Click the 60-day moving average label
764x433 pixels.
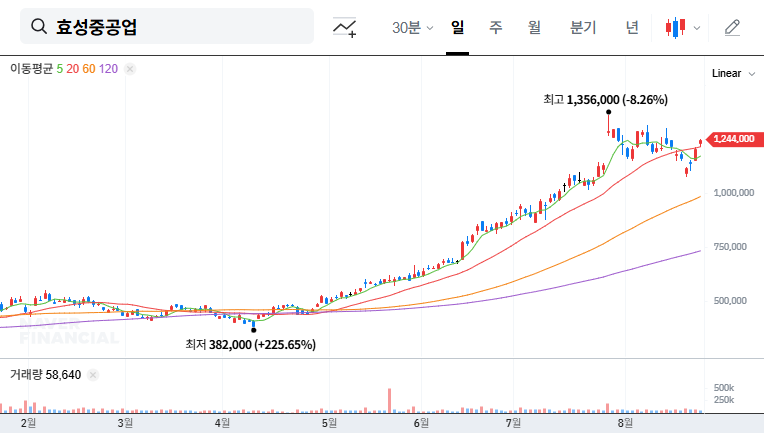89,69
